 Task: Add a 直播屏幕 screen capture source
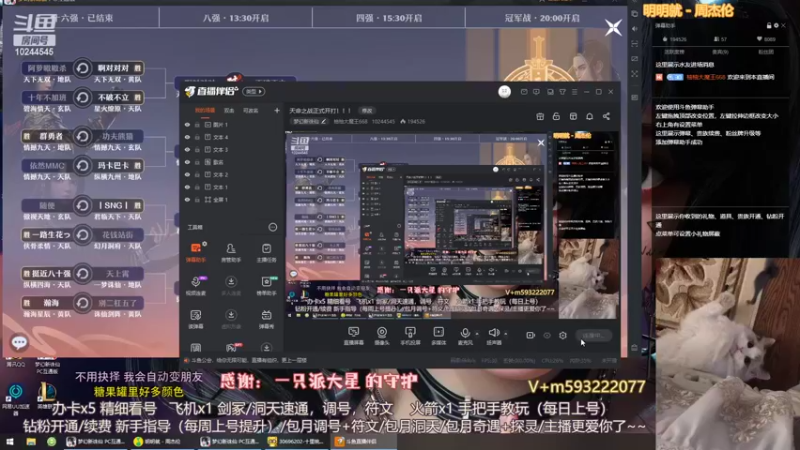(x=353, y=336)
